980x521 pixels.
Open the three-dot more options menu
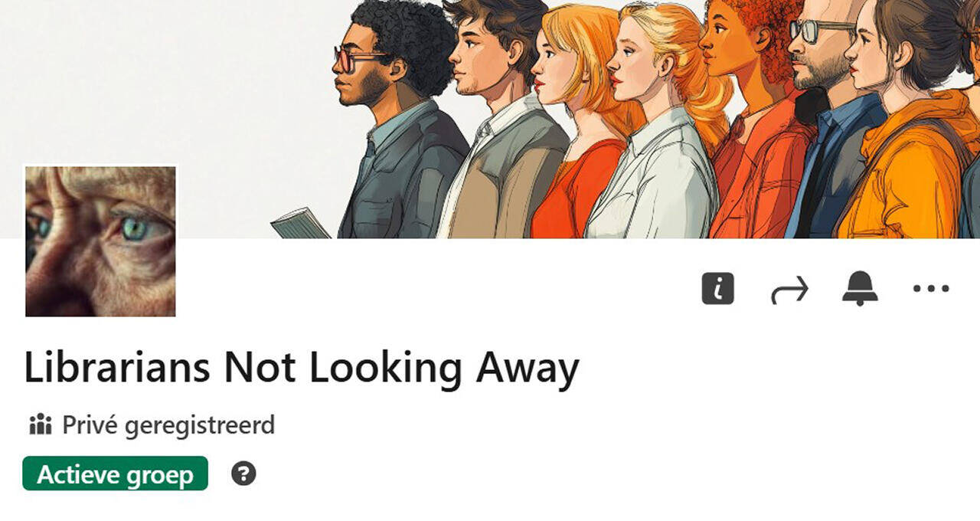[x=932, y=289]
